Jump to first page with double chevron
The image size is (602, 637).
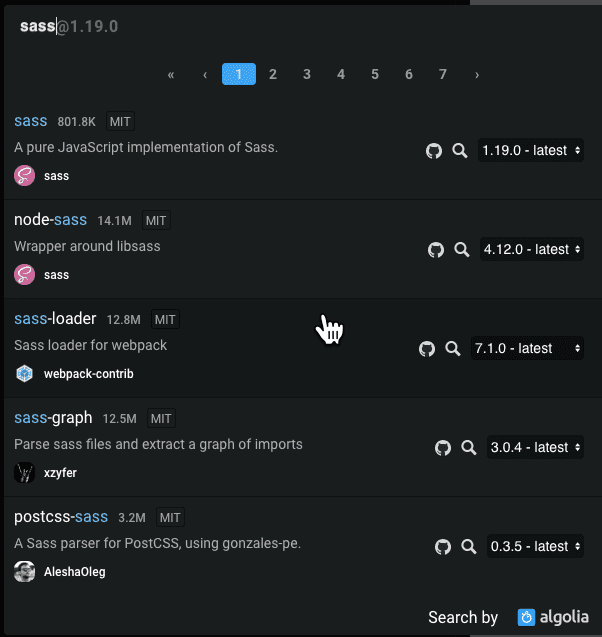(x=171, y=74)
